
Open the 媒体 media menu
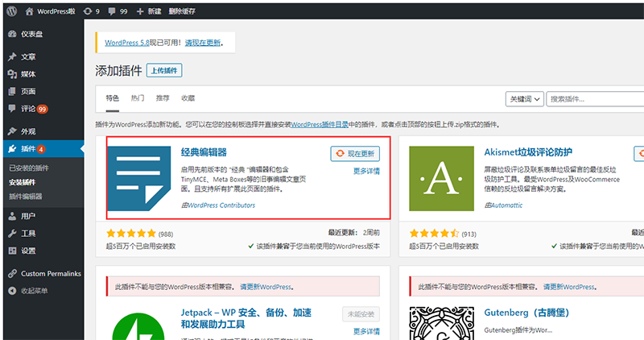click(43, 74)
